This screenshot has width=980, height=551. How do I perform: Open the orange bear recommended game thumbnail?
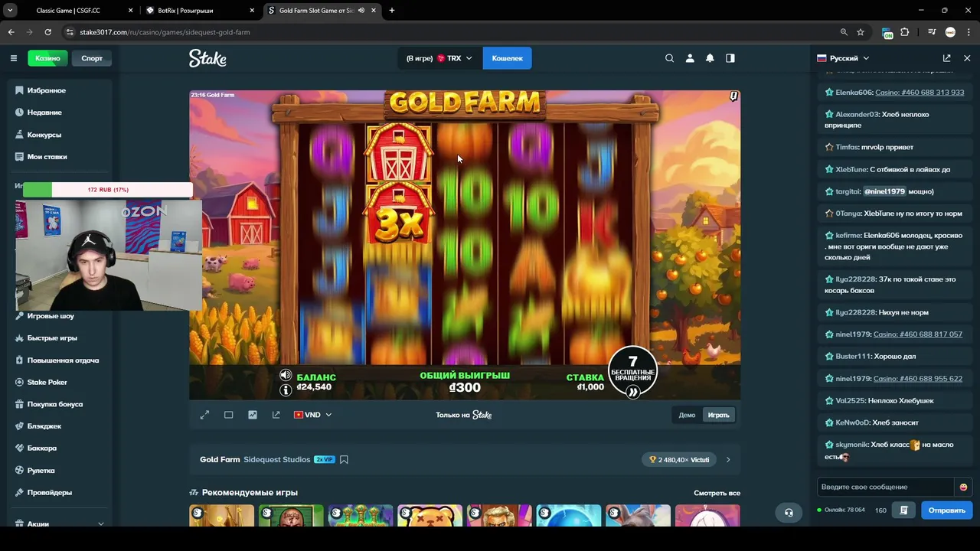point(430,516)
